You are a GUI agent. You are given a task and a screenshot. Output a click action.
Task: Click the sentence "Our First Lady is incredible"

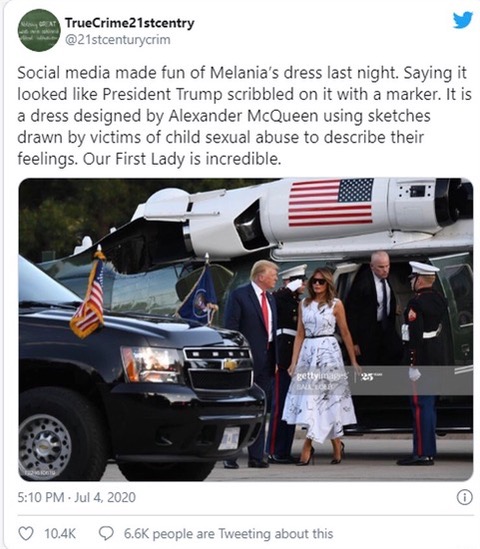click(182, 159)
